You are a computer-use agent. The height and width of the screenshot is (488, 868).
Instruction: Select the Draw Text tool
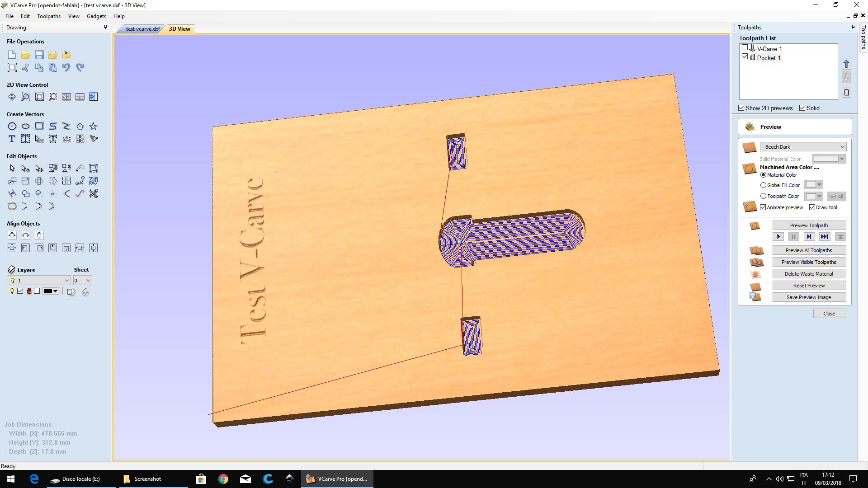tap(12, 139)
